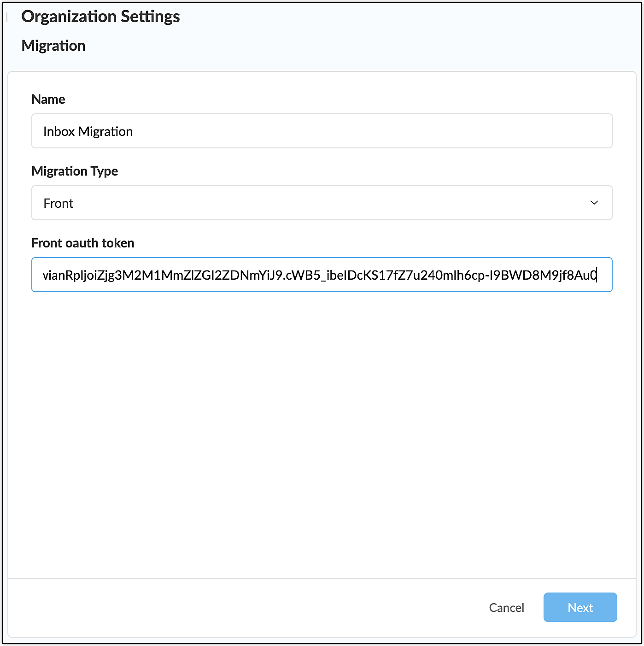
Task: Click the 'Migration' subheading
Action: (x=53, y=46)
